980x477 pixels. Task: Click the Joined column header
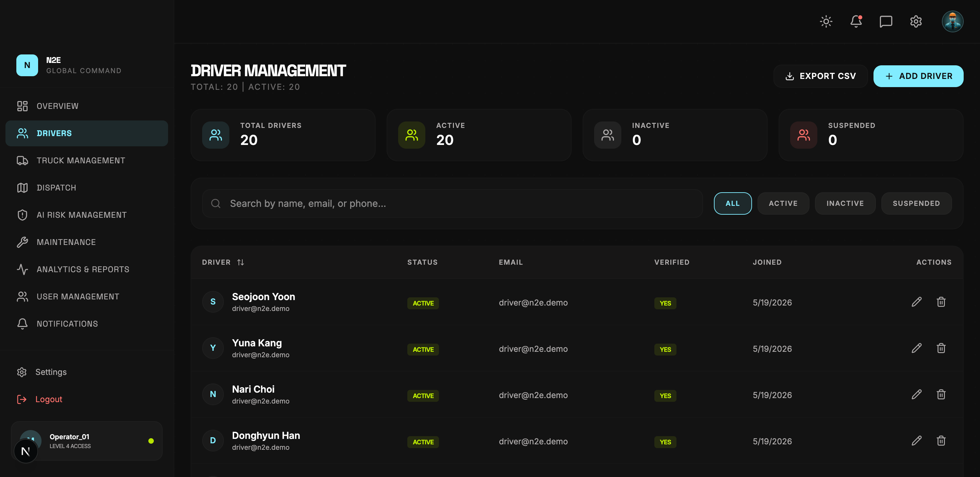[767, 262]
